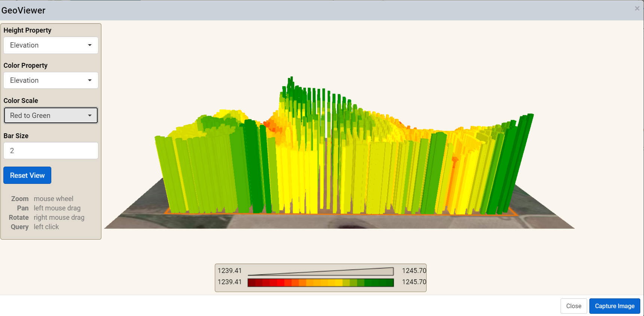
Task: Click the 3D elevation bar chart
Action: point(339,153)
